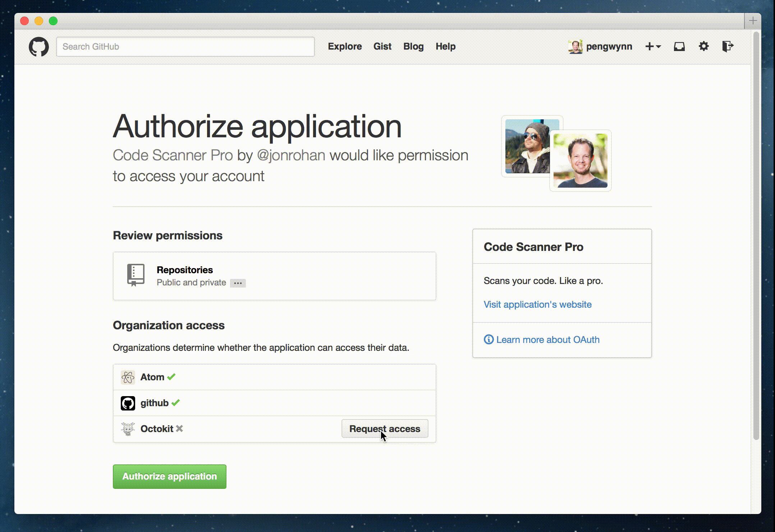The height and width of the screenshot is (532, 775).
Task: Open the notifications inbox icon
Action: tap(679, 46)
